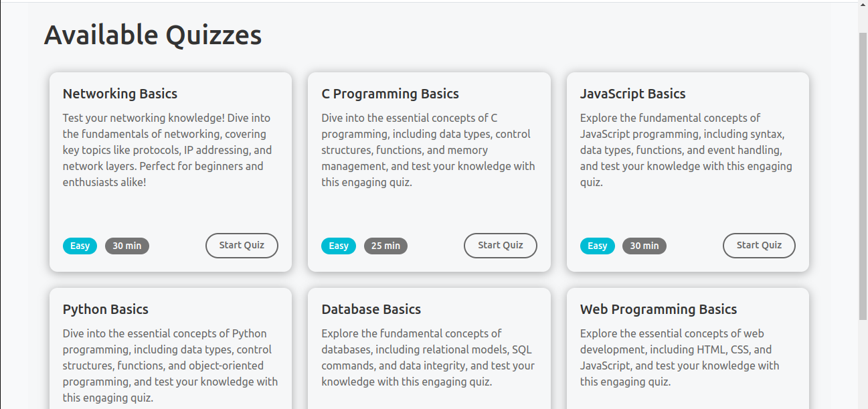The height and width of the screenshot is (409, 868).
Task: Click the Easy label on JavaScript Basics card
Action: [x=597, y=246]
